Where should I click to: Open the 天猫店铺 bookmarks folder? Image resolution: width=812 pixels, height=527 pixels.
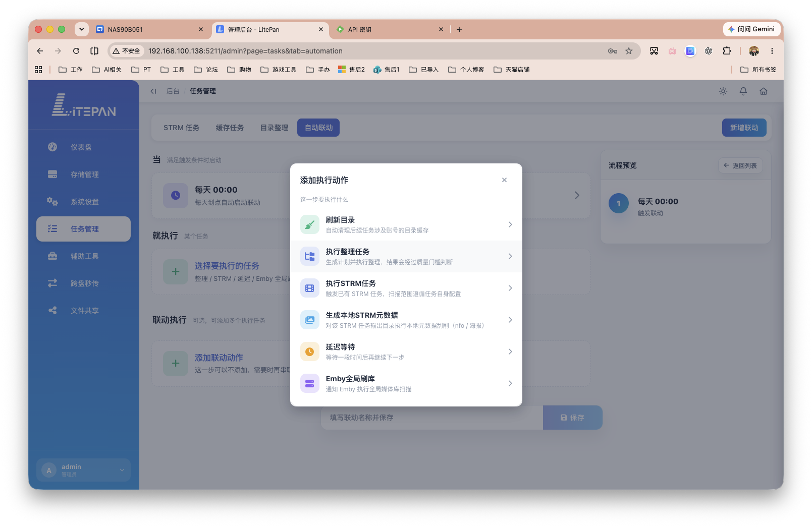(x=512, y=70)
